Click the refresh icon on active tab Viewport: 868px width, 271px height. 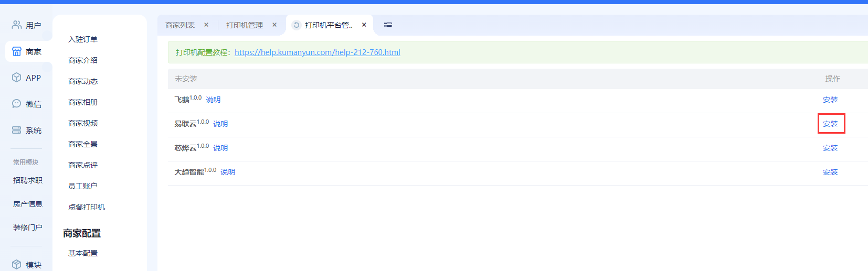coord(297,25)
